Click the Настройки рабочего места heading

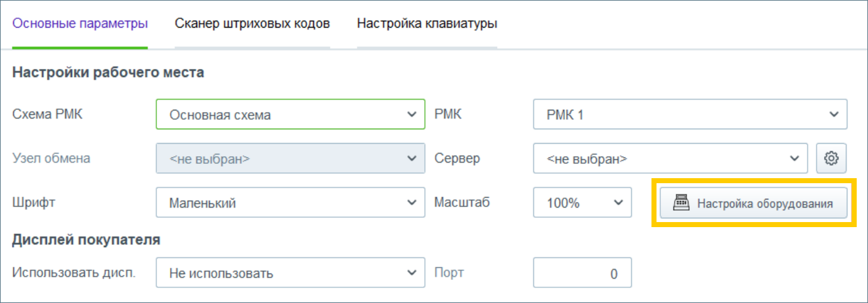tap(108, 72)
